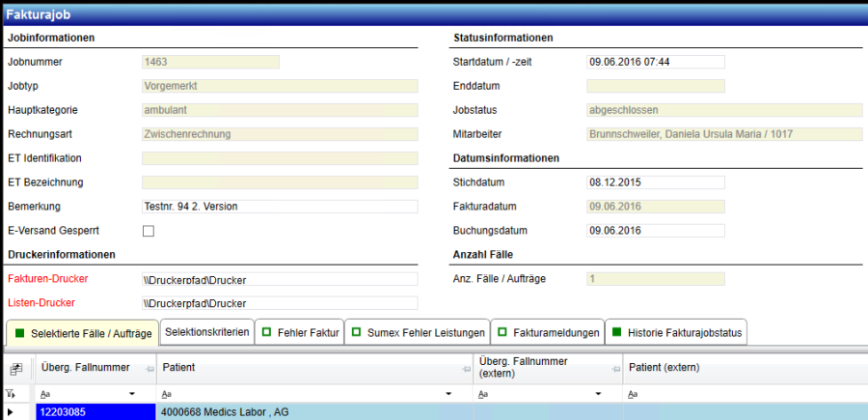Screen dimensions: 868x420
Task: Click the grid column chooser icon
Action: [x=15, y=369]
